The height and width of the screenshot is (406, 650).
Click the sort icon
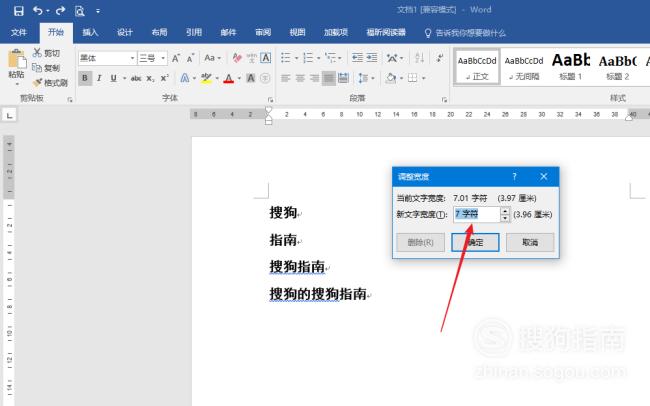click(x=419, y=58)
